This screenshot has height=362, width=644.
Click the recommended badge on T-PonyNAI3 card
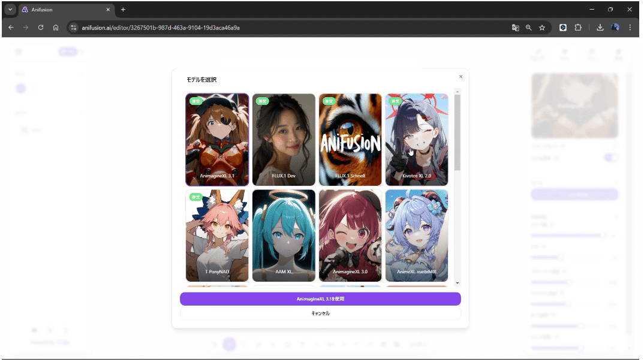point(196,197)
